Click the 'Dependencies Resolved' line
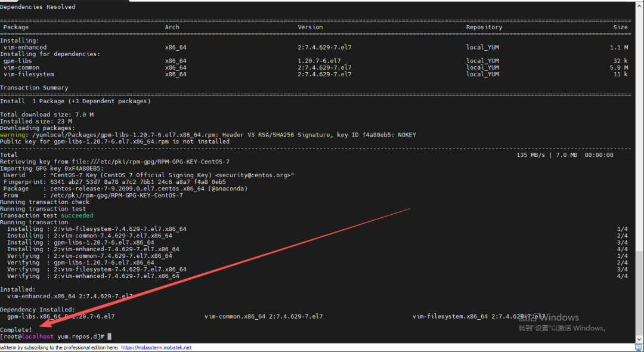The height and width of the screenshot is (352, 644). [38, 7]
